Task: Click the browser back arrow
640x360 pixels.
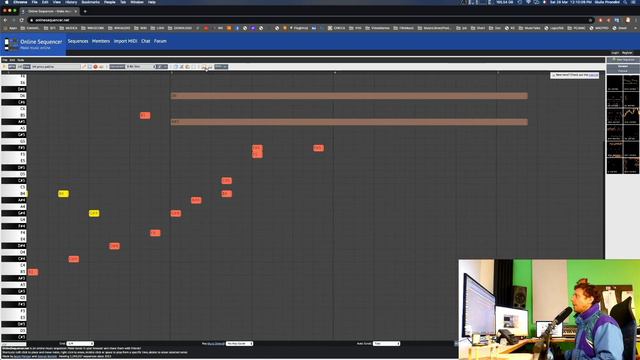Action: tap(5, 20)
